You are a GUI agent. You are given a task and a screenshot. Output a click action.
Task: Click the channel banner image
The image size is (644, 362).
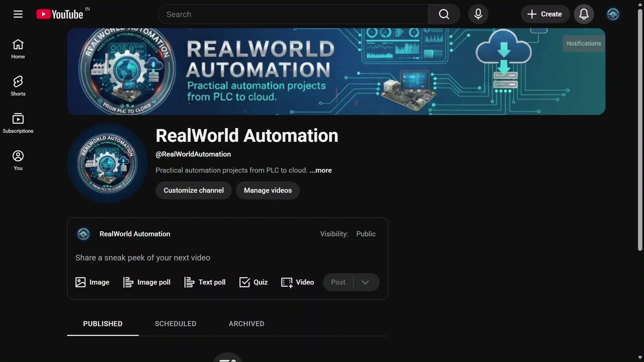[336, 71]
